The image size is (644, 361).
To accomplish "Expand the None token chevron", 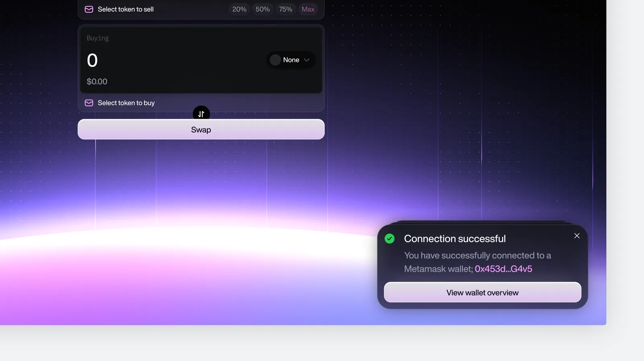I will pyautogui.click(x=307, y=60).
